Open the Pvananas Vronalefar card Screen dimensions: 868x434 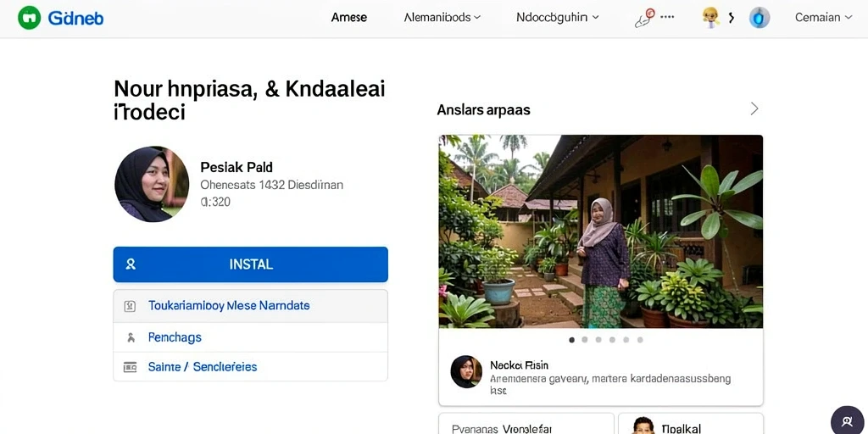coord(526,424)
